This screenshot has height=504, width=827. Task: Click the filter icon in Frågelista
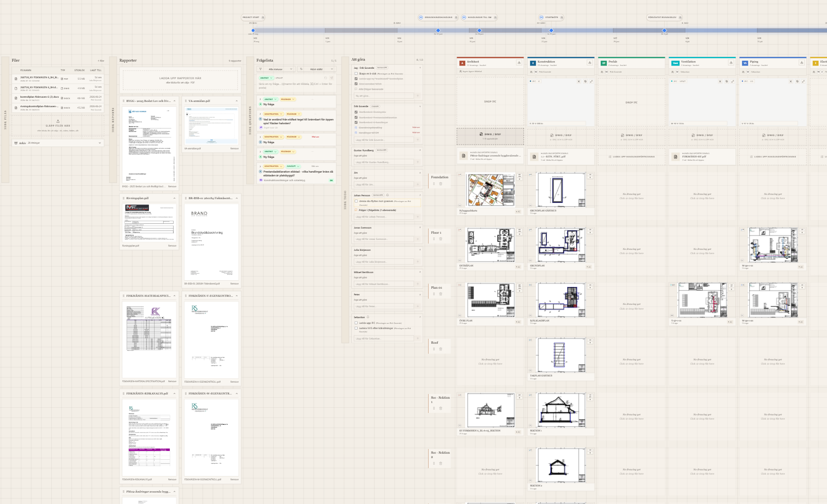pos(260,69)
